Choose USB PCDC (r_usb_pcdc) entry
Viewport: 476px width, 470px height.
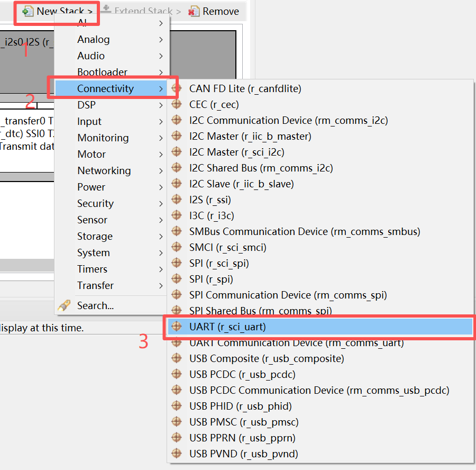321,374
